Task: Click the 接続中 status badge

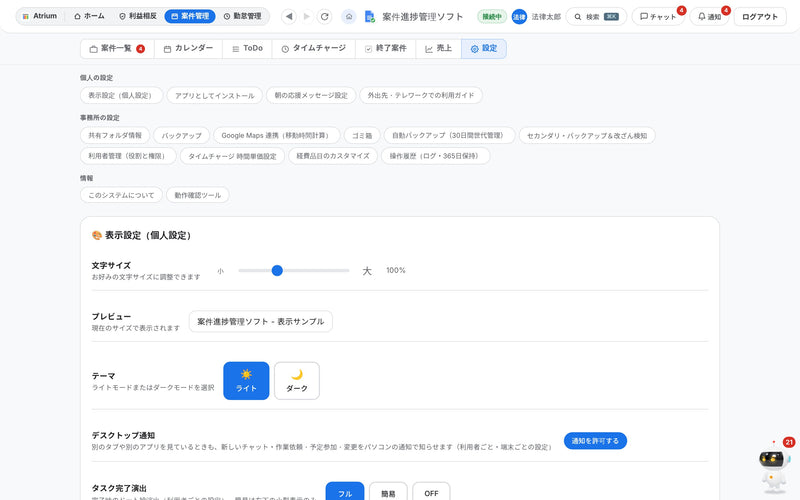Action: pyautogui.click(x=492, y=17)
